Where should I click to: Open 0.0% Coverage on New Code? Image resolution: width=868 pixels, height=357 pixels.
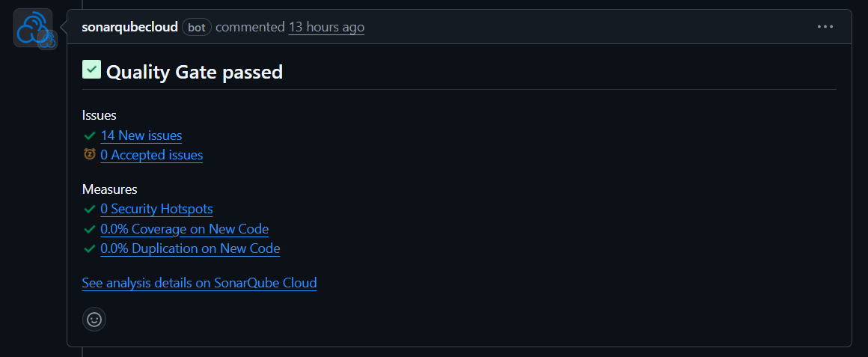pos(185,229)
